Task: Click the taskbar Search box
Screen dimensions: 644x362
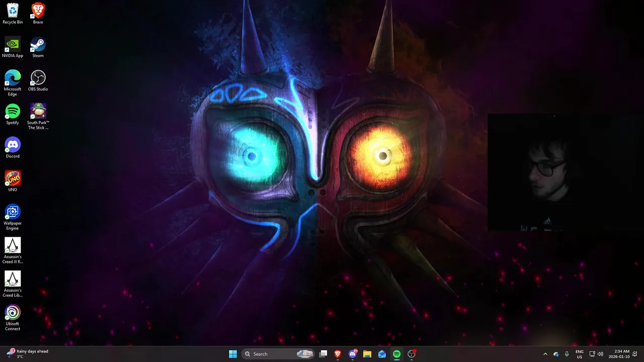Action: coord(278,354)
